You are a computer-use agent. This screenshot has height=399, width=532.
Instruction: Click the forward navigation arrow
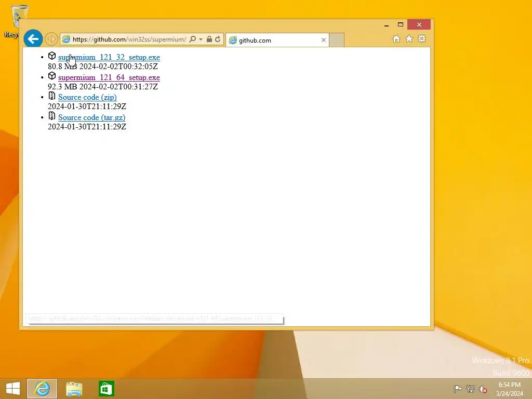51,39
